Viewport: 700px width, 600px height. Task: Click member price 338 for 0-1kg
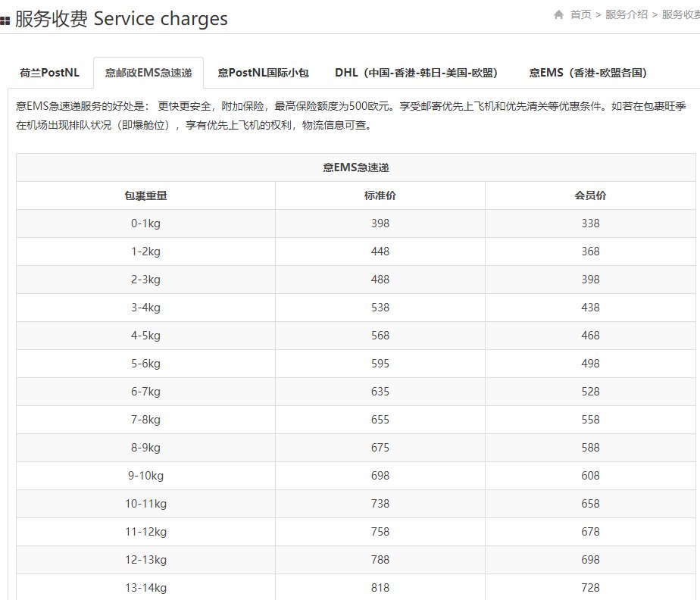point(590,223)
